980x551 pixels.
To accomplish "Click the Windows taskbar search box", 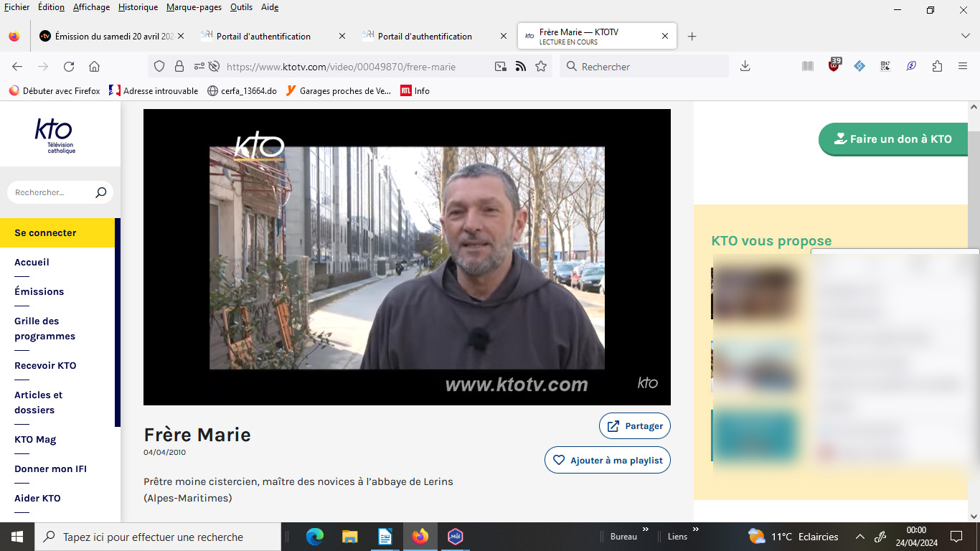I will tap(158, 537).
